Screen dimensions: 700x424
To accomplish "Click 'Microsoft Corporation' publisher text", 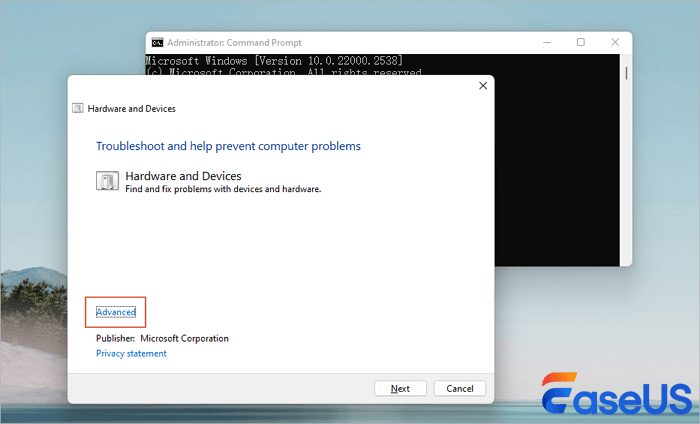I will coord(184,338).
